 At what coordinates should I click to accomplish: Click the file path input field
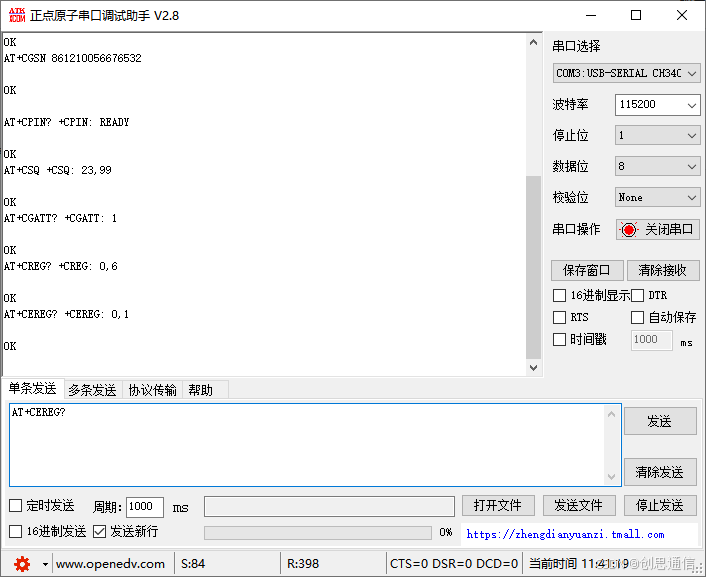click(x=329, y=506)
